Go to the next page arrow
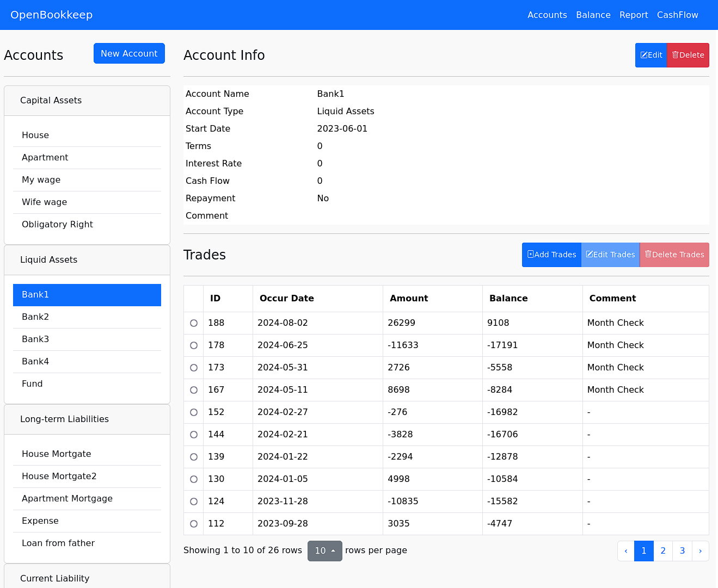The height and width of the screenshot is (588, 718). pyautogui.click(x=700, y=551)
